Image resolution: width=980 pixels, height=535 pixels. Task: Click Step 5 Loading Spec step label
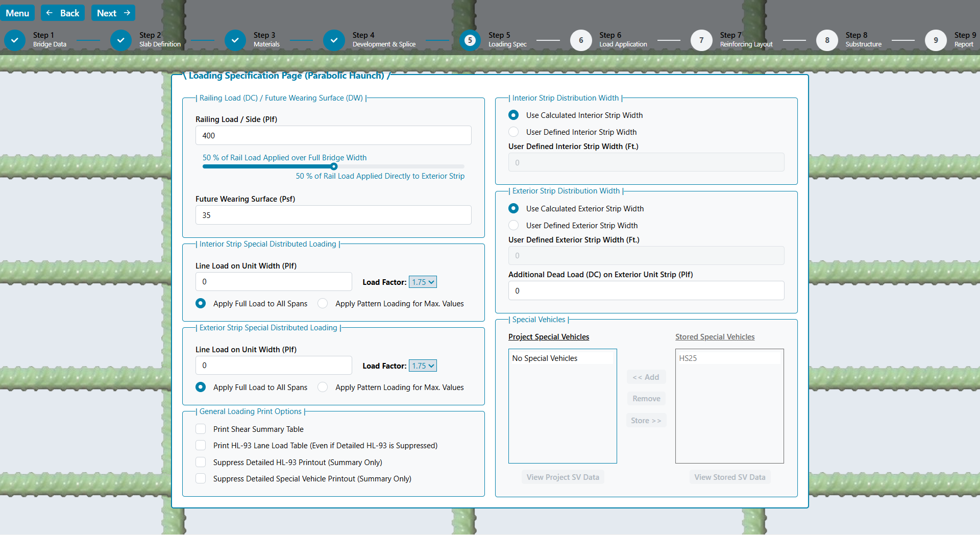pos(507,40)
